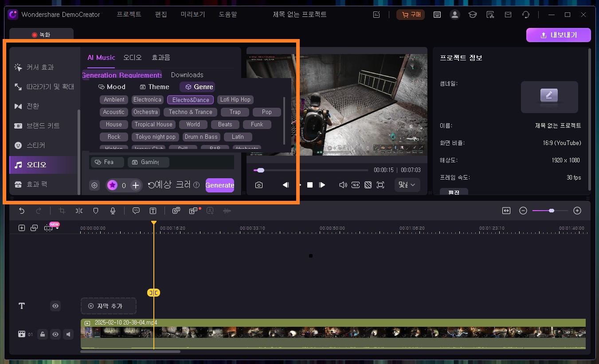The image size is (599, 364).
Task: Add a text box from timeline toolbar
Action: click(153, 211)
